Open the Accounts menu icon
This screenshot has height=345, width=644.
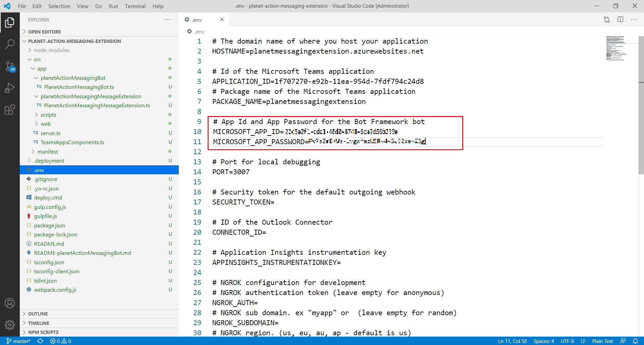10,303
